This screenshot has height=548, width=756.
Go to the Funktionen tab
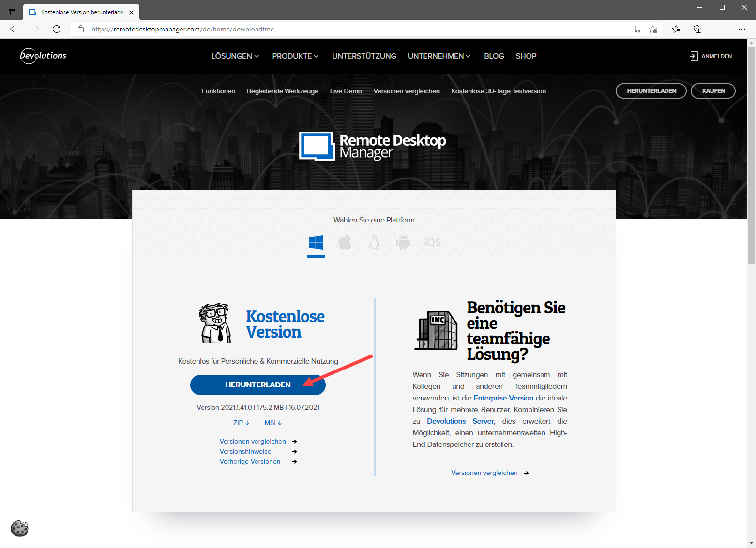[x=218, y=91]
